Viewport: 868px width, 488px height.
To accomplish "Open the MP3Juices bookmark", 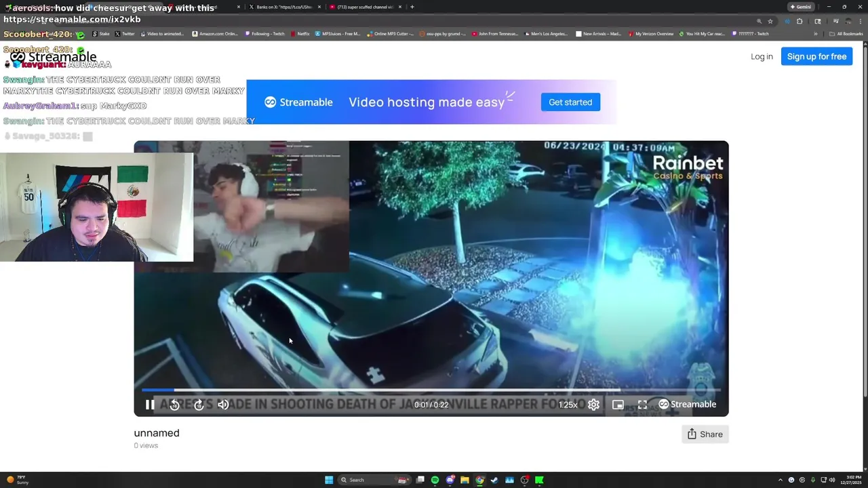I will click(337, 34).
